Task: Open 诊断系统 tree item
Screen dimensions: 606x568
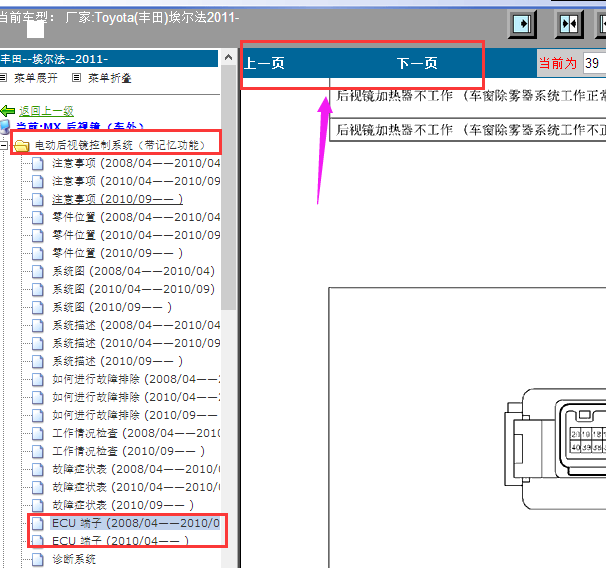Action: coord(74,559)
